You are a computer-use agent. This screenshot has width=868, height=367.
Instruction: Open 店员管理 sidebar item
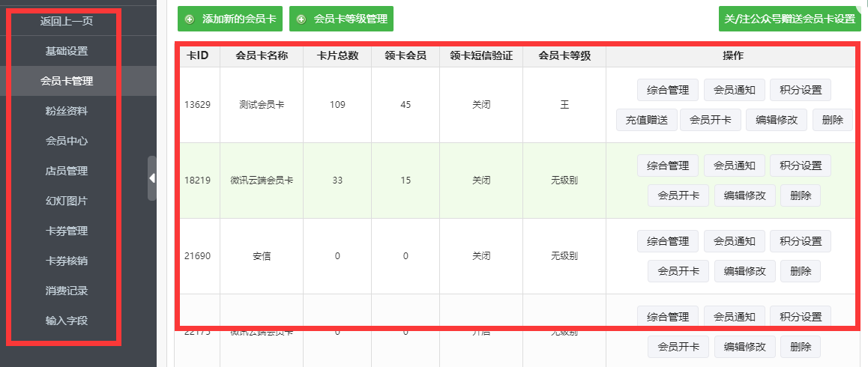67,171
